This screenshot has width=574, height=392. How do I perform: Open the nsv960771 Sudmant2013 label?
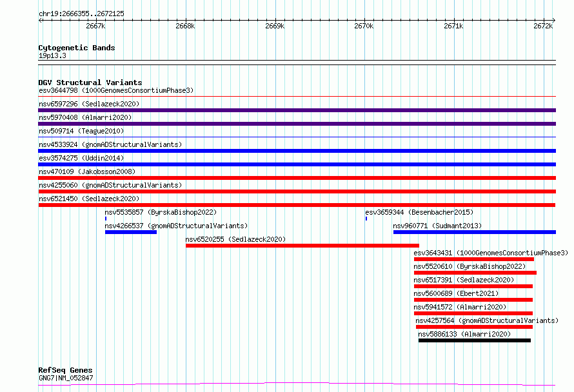point(437,226)
